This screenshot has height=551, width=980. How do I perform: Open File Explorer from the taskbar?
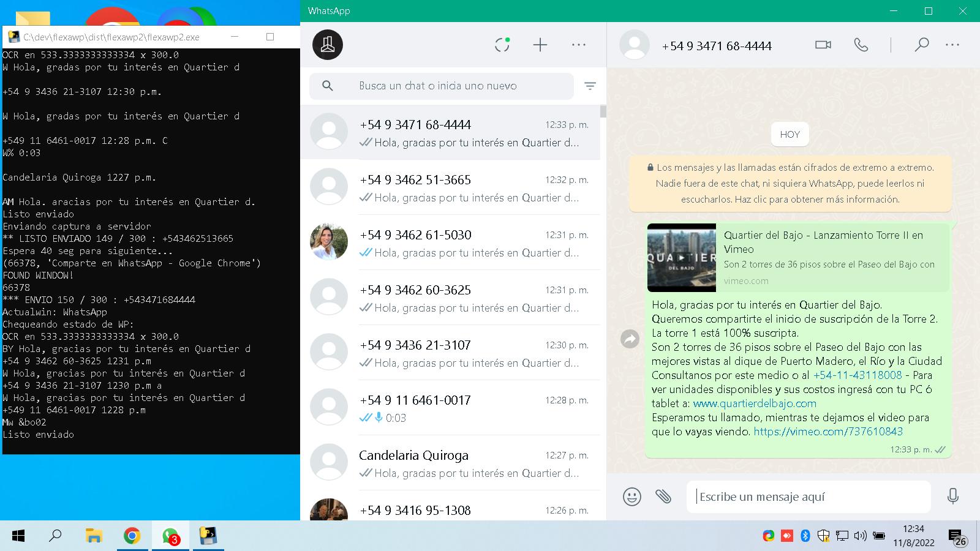coord(94,536)
